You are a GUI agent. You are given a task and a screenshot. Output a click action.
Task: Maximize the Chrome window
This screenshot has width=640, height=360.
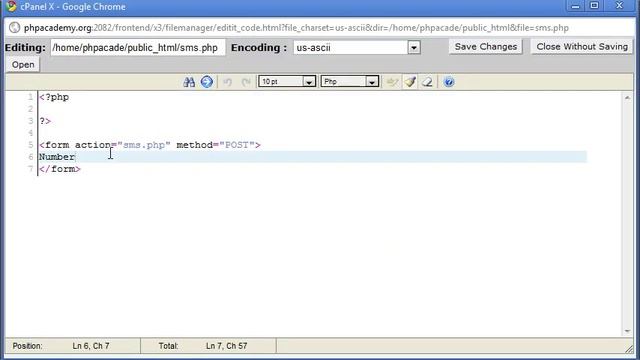click(x=594, y=6)
